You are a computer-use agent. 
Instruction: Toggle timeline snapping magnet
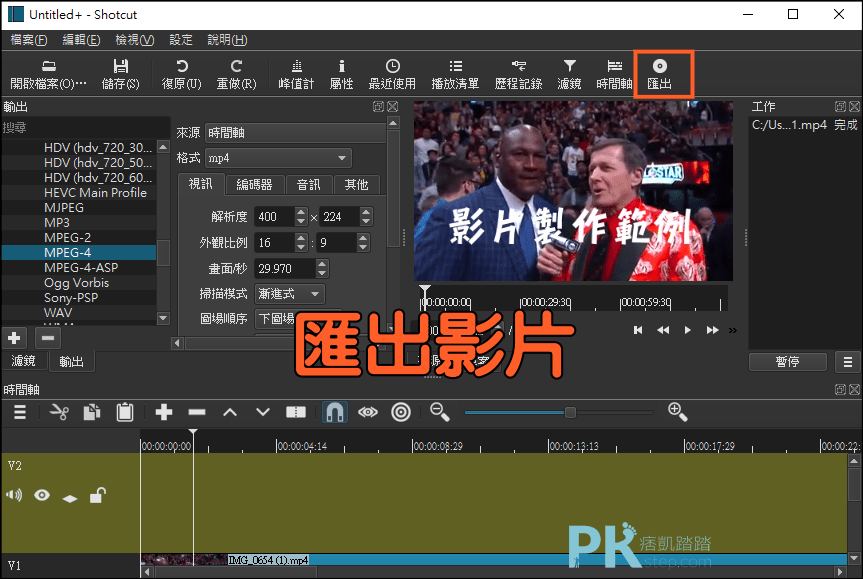(335, 412)
